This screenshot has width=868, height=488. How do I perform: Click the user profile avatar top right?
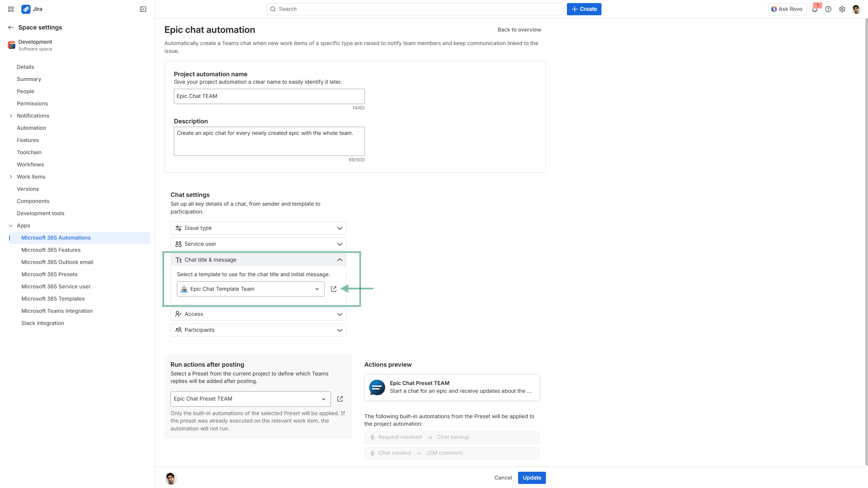point(856,9)
